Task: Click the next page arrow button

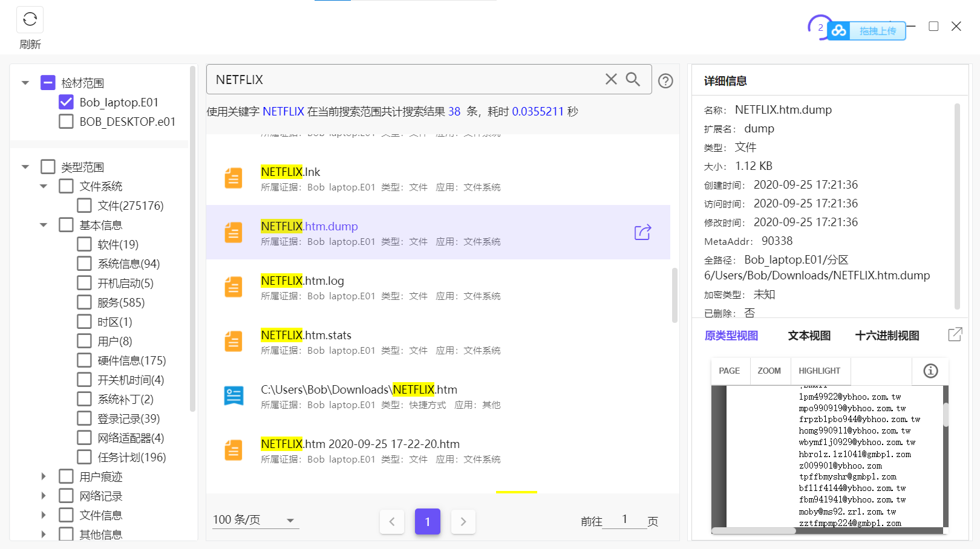Action: 463,521
